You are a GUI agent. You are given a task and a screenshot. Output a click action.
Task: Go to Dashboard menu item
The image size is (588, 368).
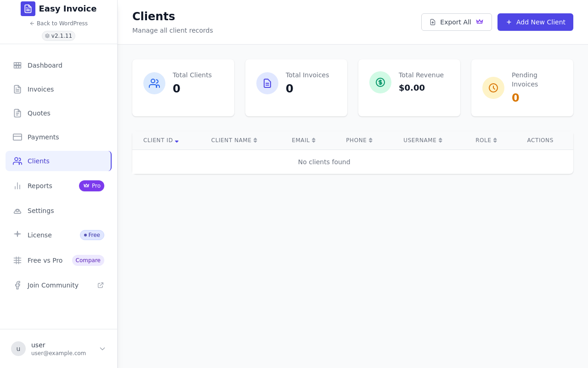click(x=58, y=65)
